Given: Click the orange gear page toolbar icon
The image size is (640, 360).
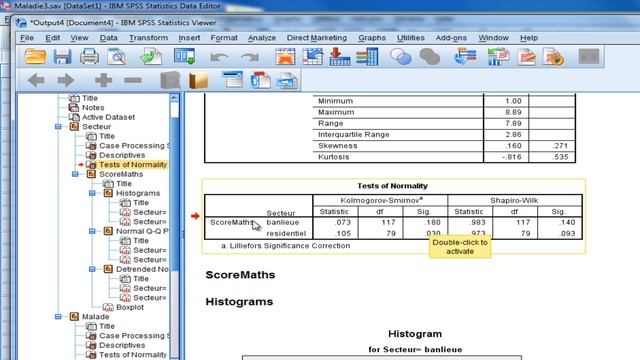Looking at the screenshot, I should [x=553, y=56].
